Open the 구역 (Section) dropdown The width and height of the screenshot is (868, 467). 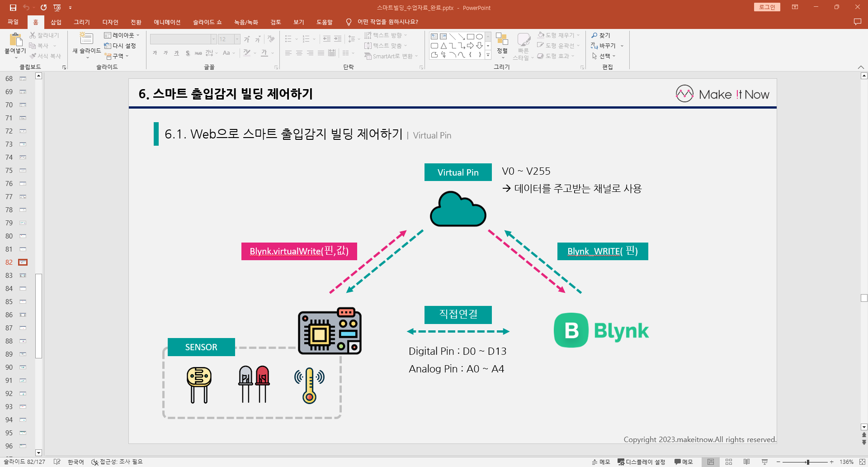click(117, 56)
